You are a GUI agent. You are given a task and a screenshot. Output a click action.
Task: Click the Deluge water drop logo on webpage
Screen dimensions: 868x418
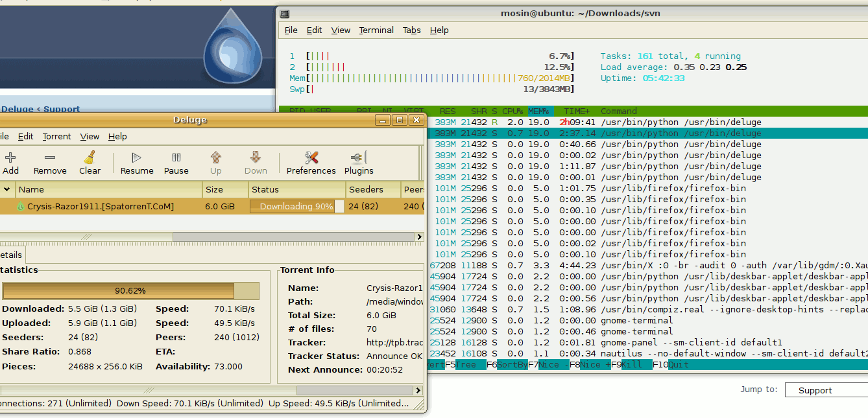point(232,45)
